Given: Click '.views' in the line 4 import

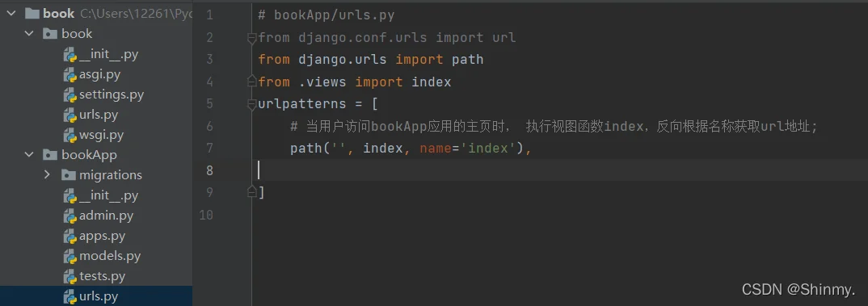Looking at the screenshot, I should [x=322, y=82].
